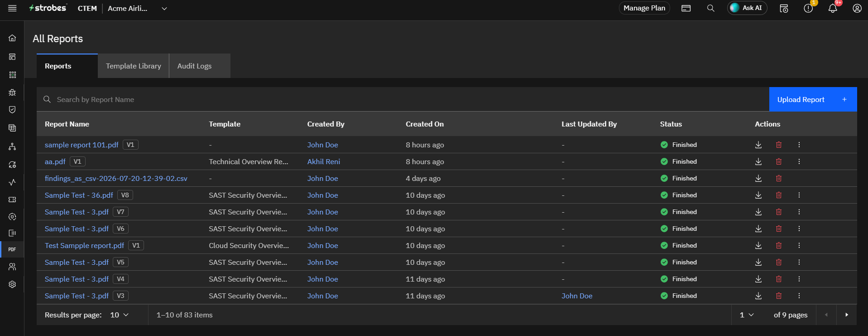Go to the next page of results
This screenshot has height=336, width=868.
tap(847, 315)
